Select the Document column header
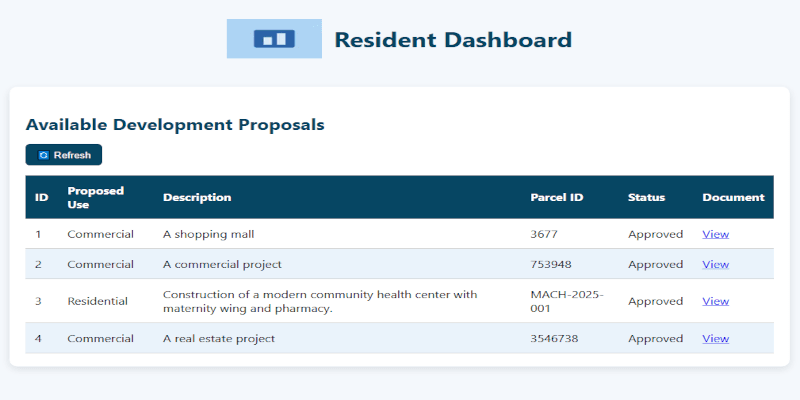Screen dimensions: 800x400 coord(733,197)
